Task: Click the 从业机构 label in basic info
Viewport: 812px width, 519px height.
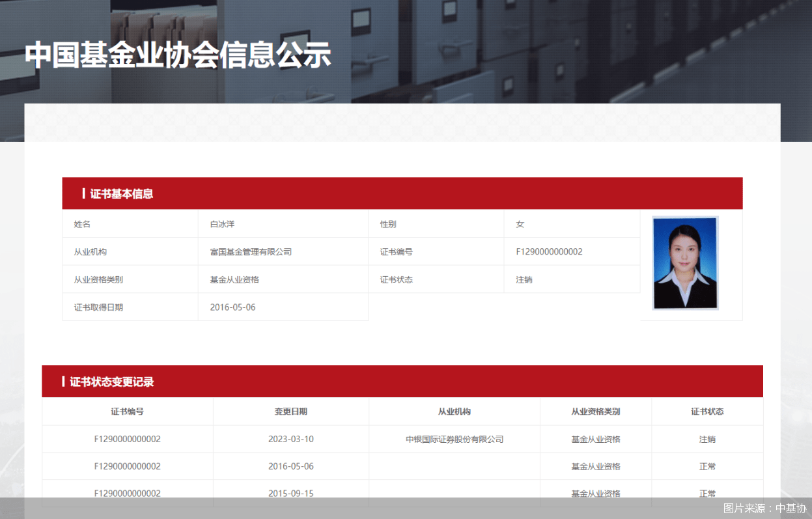Action: (90, 252)
